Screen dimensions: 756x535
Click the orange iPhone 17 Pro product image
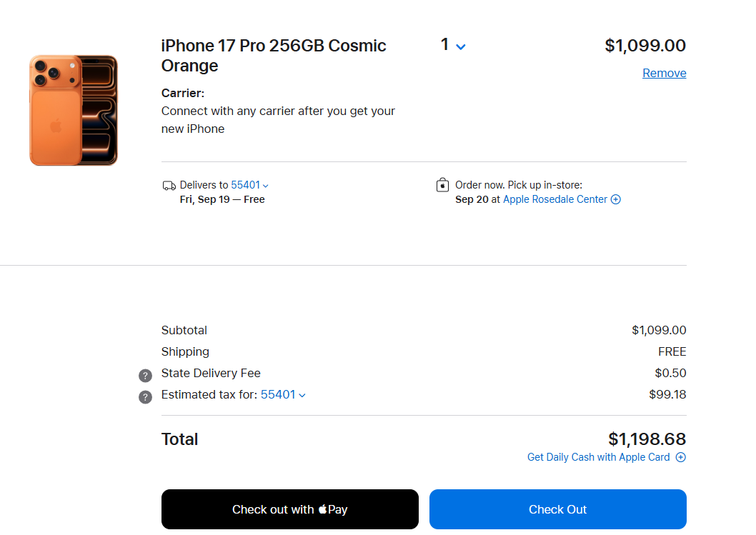(74, 111)
